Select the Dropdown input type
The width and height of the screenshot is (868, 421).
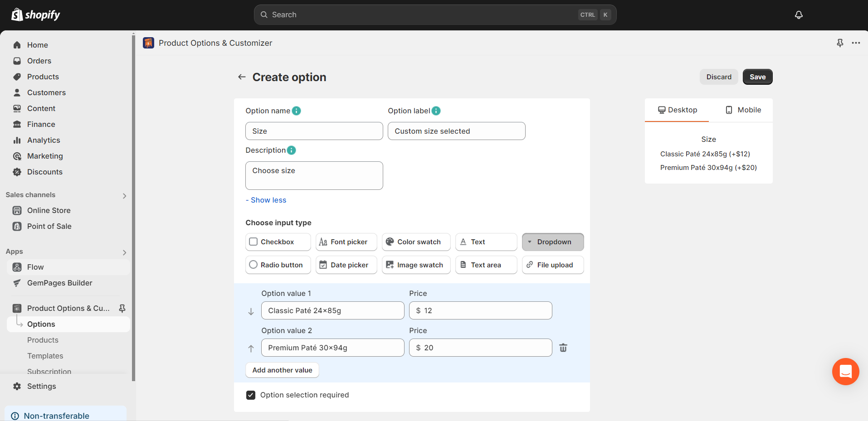click(552, 242)
